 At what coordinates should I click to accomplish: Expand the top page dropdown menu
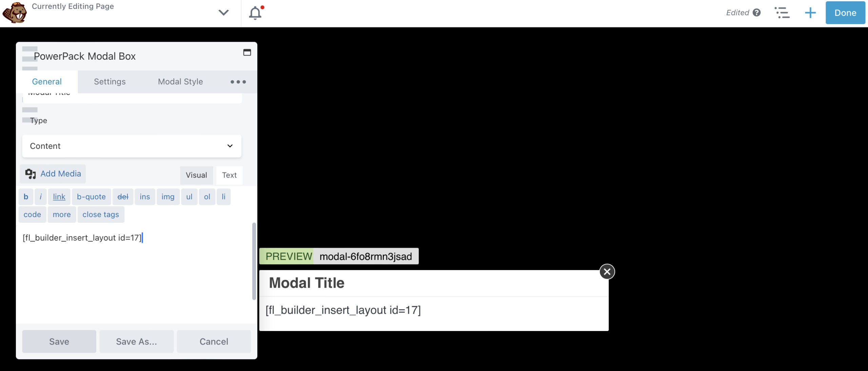[224, 13]
